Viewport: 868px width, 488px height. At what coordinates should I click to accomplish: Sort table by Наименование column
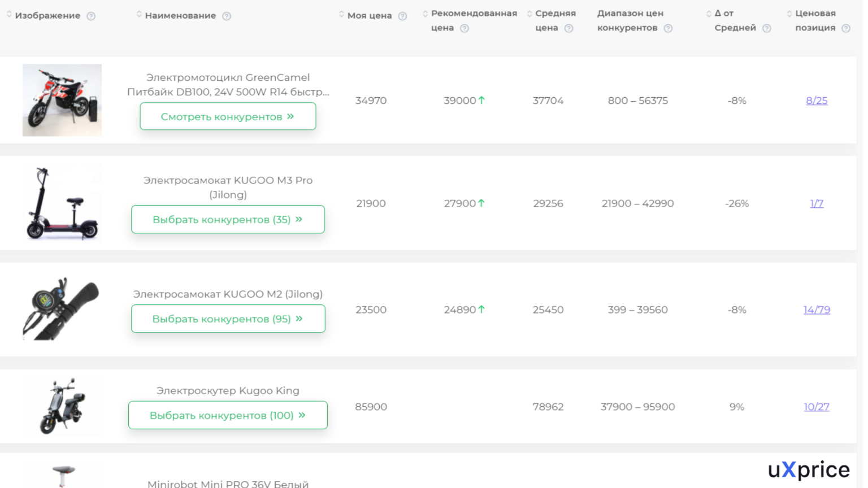139,14
